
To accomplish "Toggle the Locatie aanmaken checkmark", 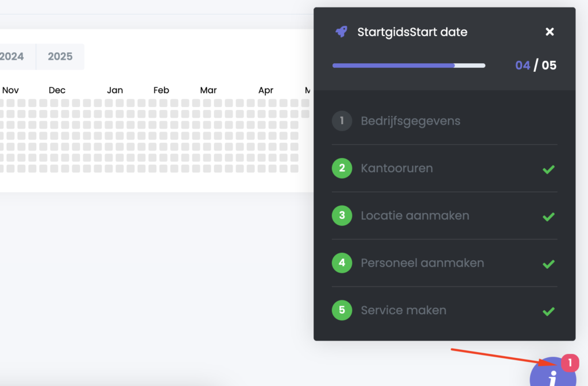I will (548, 217).
